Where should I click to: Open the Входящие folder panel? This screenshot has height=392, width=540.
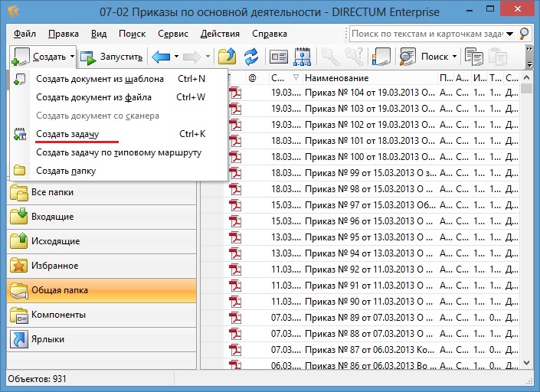(x=52, y=217)
